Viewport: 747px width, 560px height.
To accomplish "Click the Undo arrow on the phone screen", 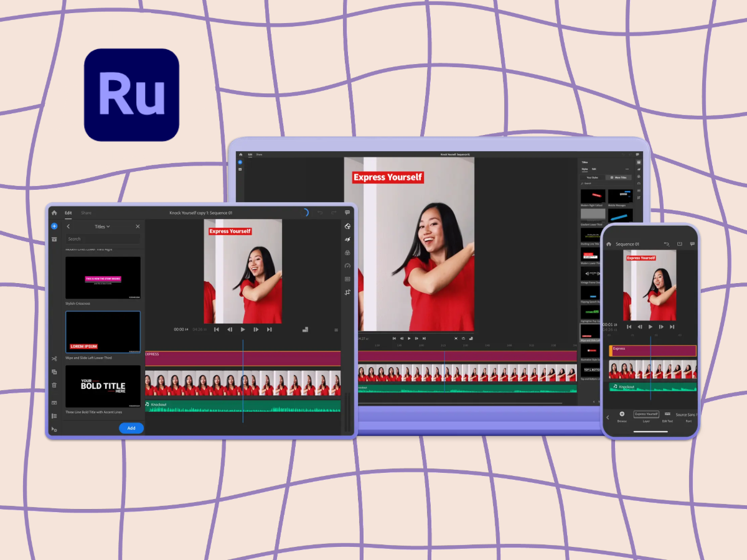I will 666,244.
